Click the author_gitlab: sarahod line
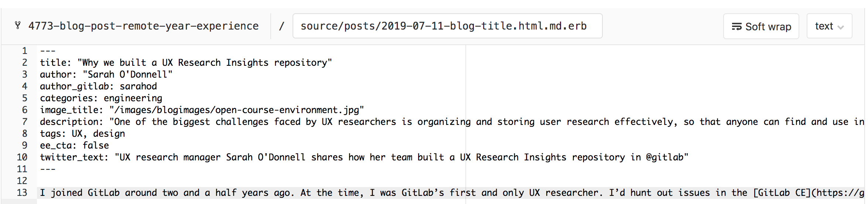This screenshot has height=204, width=868. (x=98, y=86)
